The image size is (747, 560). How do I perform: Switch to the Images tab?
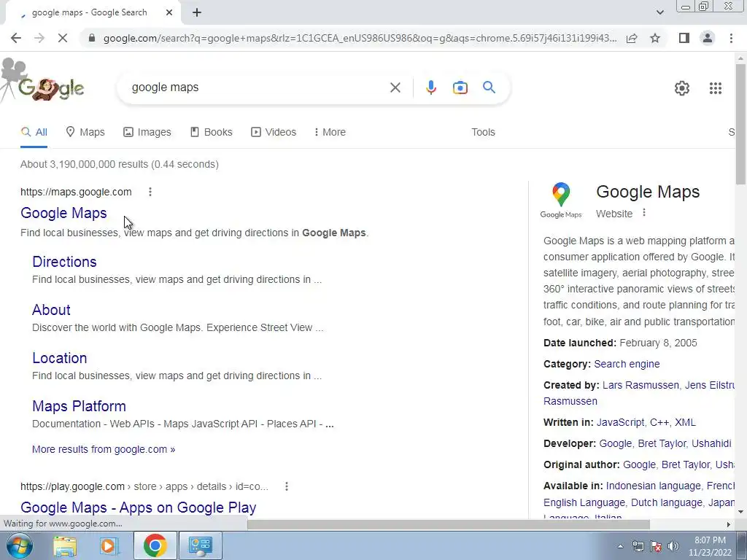[147, 133]
